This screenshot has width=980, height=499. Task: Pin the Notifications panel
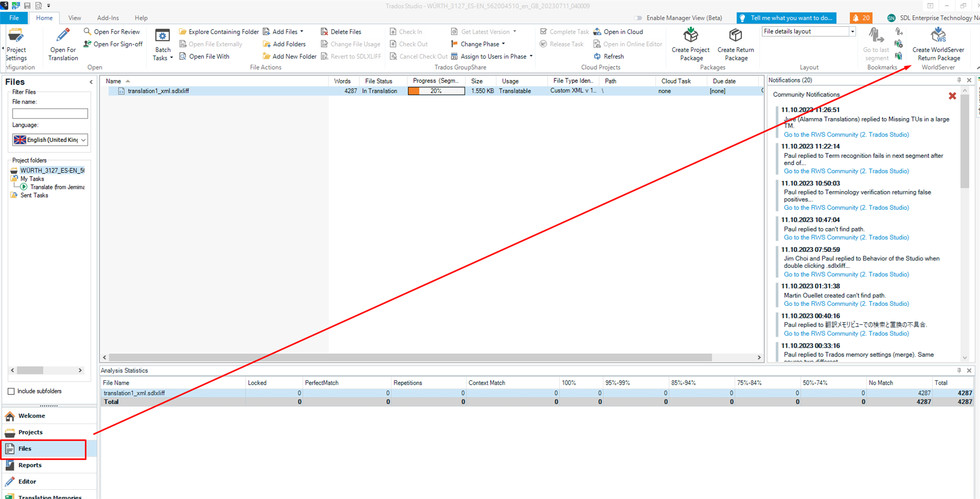(959, 80)
